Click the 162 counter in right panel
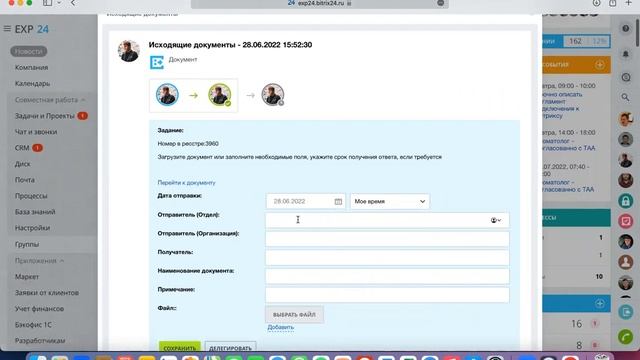 point(575,41)
